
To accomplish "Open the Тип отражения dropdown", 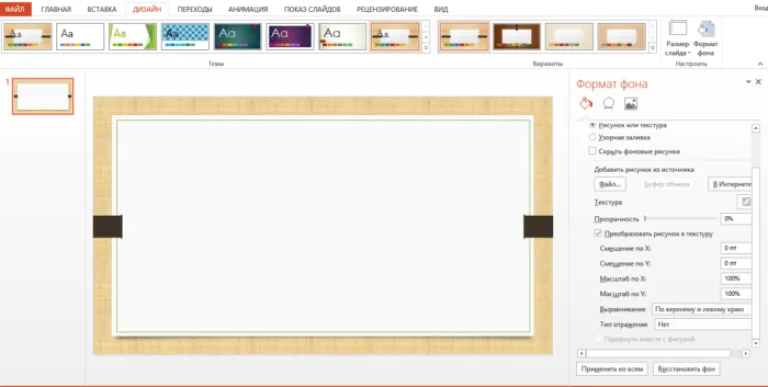I will pyautogui.click(x=703, y=324).
